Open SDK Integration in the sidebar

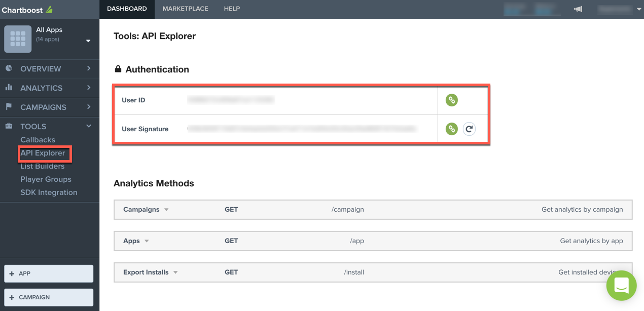click(x=49, y=192)
